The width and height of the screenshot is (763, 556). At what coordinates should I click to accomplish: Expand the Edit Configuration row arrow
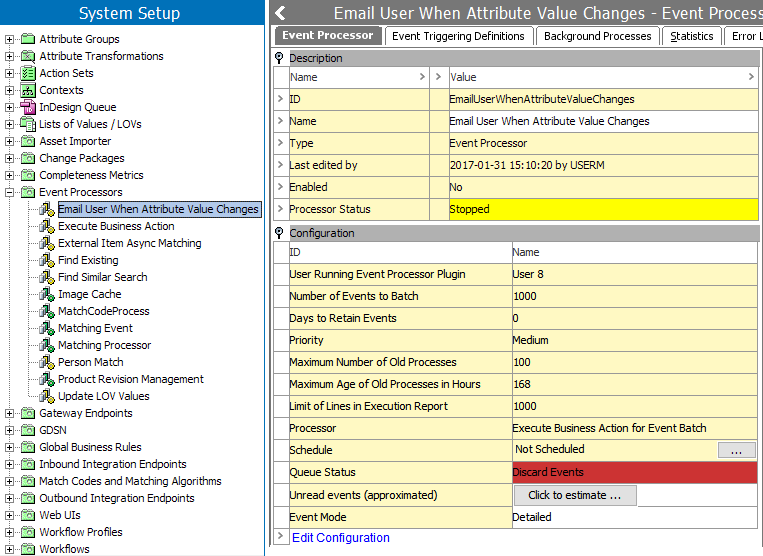pos(280,536)
